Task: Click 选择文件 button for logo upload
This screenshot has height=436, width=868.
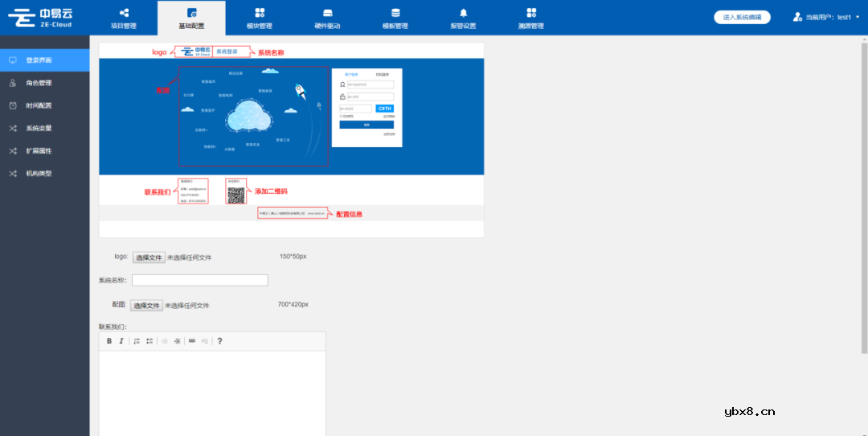Action: pyautogui.click(x=149, y=257)
